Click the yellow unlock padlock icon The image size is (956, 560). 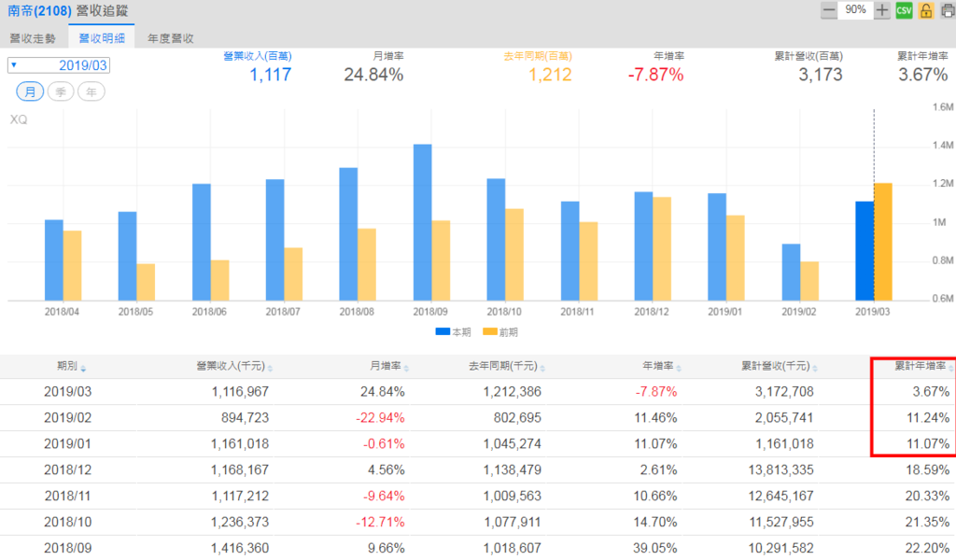(x=925, y=10)
